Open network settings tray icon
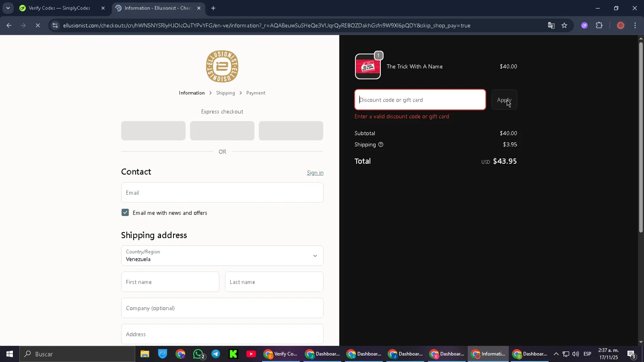Viewport: 644px width, 362px height. 566,354
